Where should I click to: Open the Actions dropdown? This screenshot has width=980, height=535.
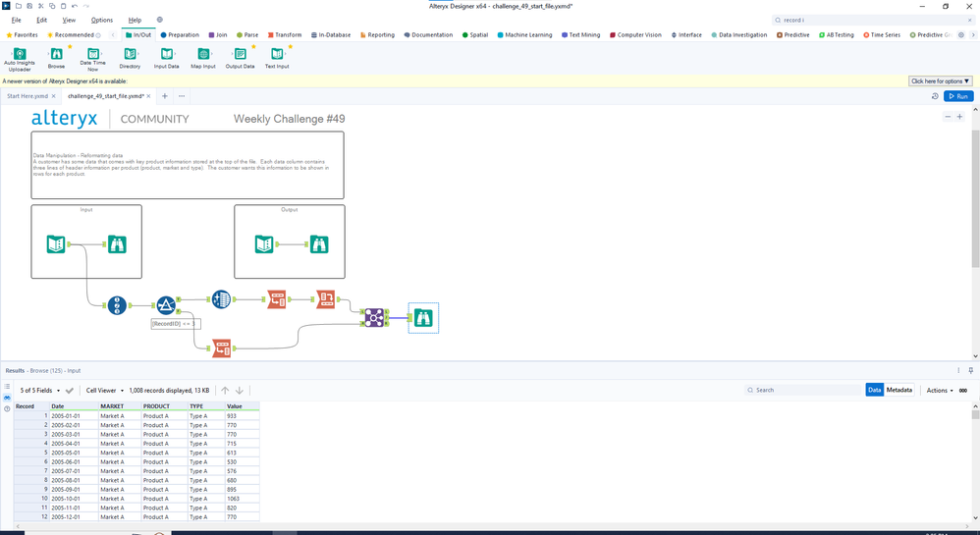tap(940, 390)
